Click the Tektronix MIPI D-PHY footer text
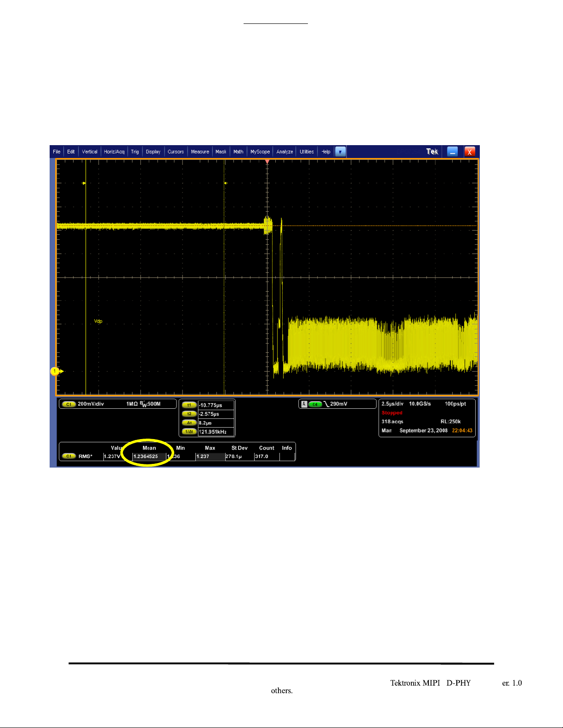The image size is (563, 728). point(431,683)
